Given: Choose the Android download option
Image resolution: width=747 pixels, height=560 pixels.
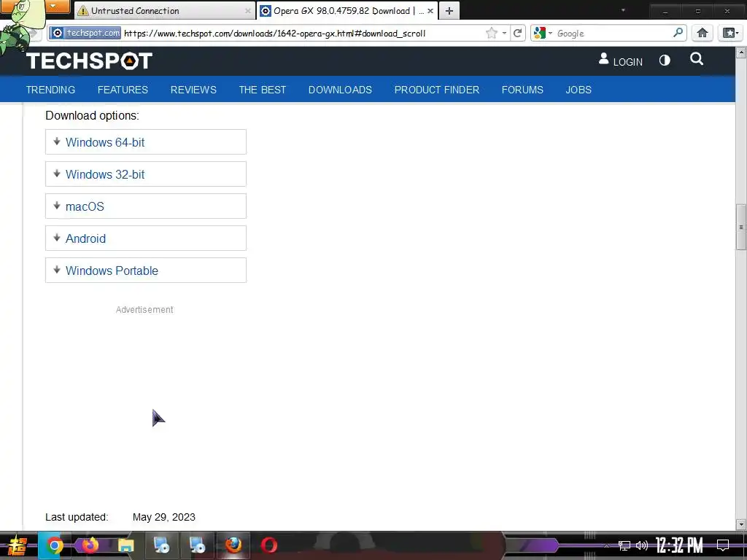Looking at the screenshot, I should click(146, 238).
